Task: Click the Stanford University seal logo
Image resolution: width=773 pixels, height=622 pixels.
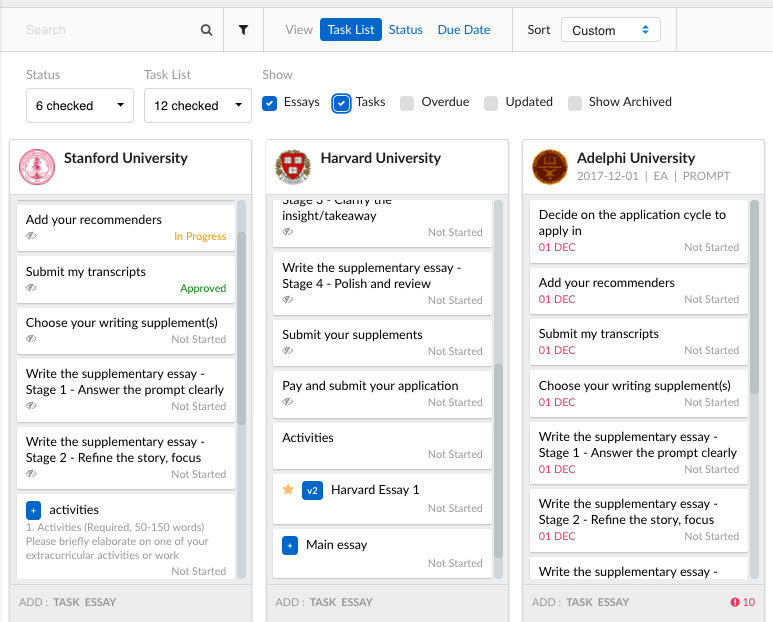Action: point(37,167)
